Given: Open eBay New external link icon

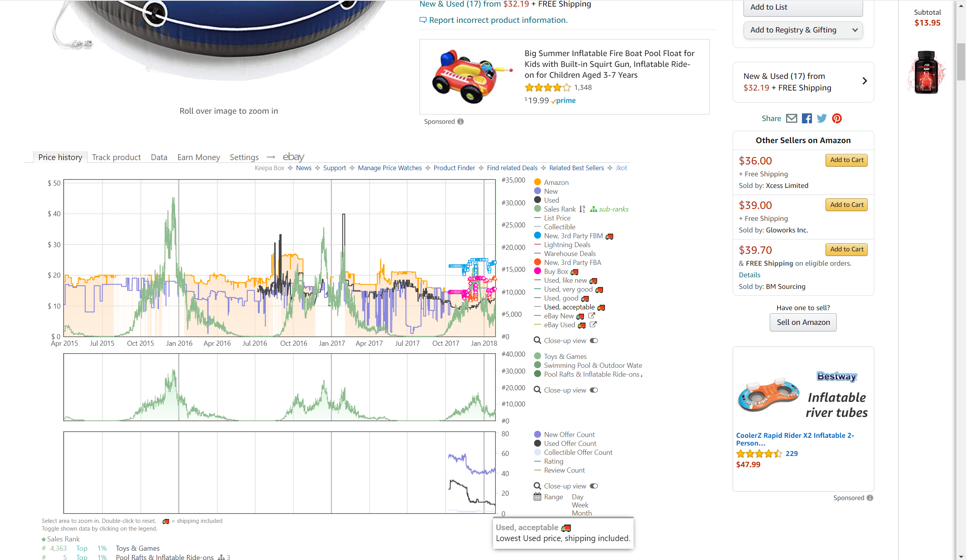Looking at the screenshot, I should (x=591, y=316).
